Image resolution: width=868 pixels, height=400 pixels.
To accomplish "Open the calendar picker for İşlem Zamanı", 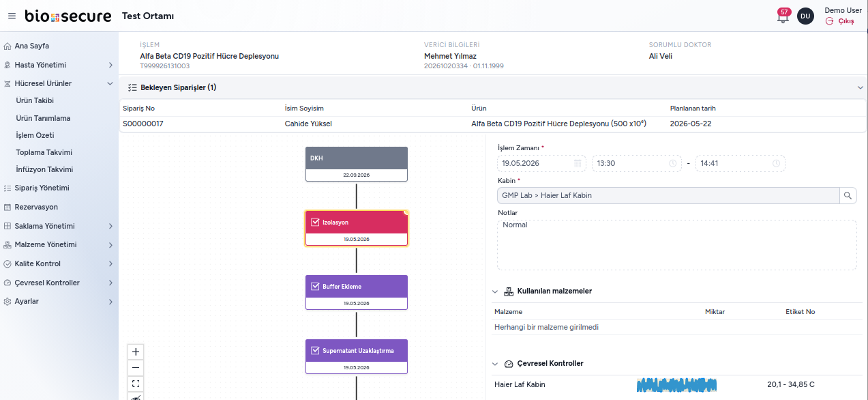I will click(578, 164).
